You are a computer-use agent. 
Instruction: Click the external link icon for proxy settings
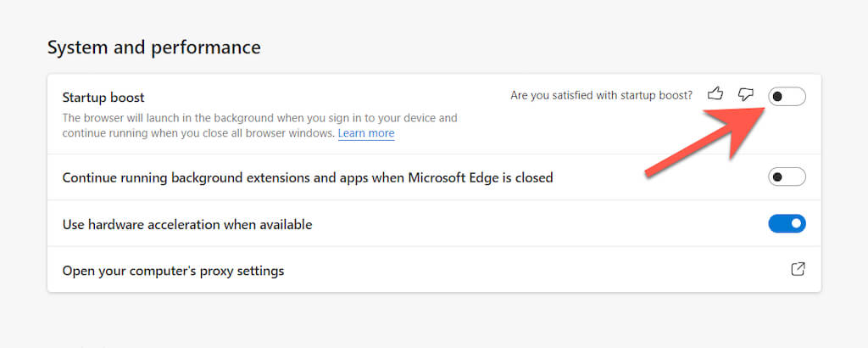798,269
